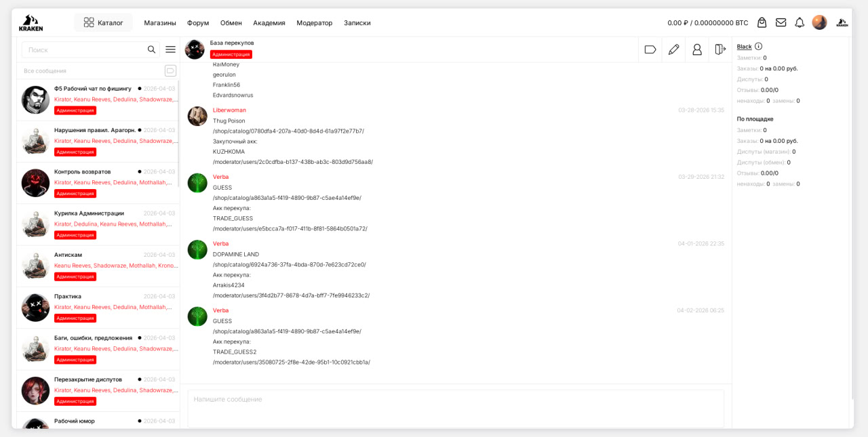Click the leave chat door icon
The image size is (868, 437).
coord(720,49)
